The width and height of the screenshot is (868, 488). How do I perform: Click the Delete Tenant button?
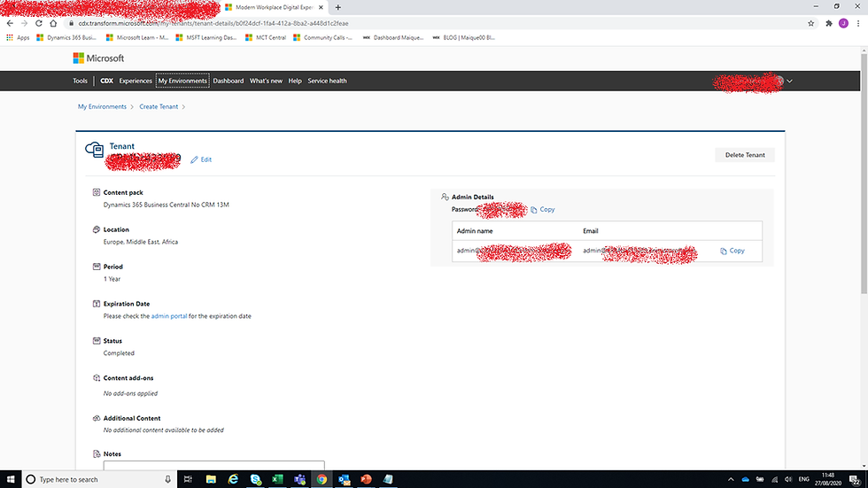[x=745, y=155]
